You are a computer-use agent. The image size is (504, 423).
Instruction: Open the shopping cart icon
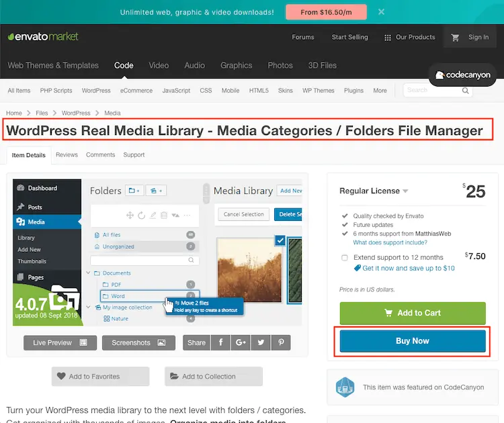point(455,37)
